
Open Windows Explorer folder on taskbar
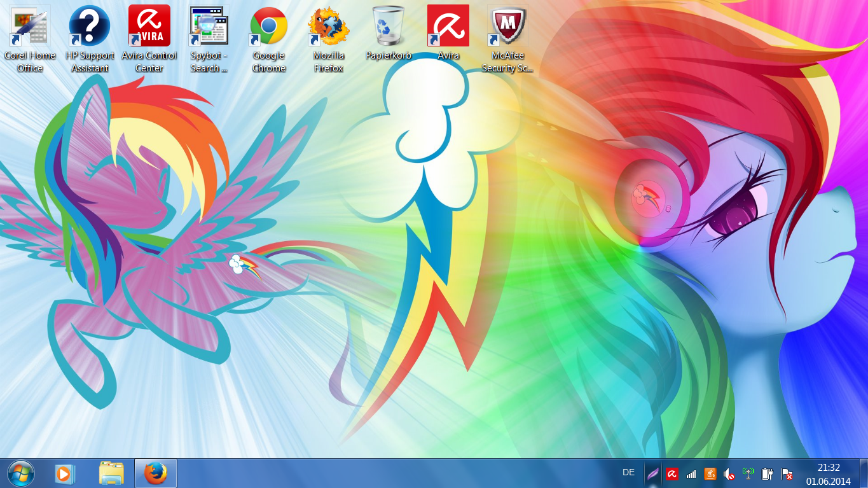pos(111,473)
